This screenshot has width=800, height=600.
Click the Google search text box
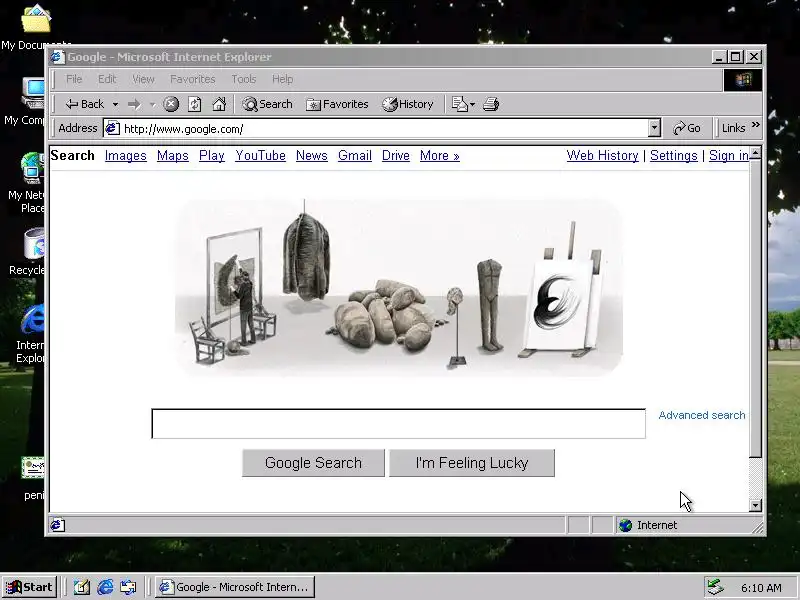(398, 423)
